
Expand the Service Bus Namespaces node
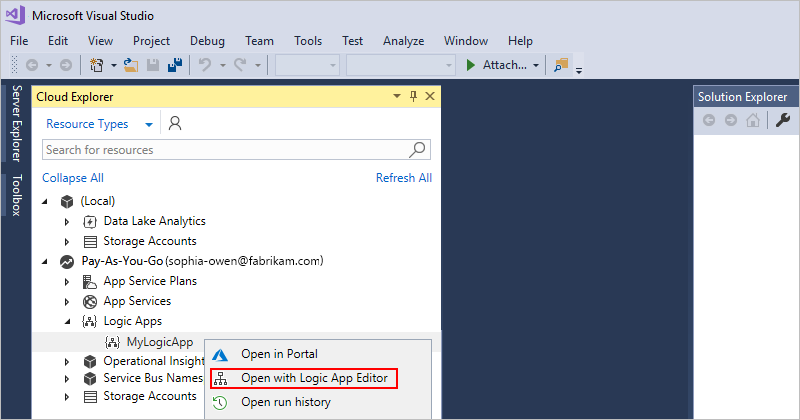(x=67, y=379)
